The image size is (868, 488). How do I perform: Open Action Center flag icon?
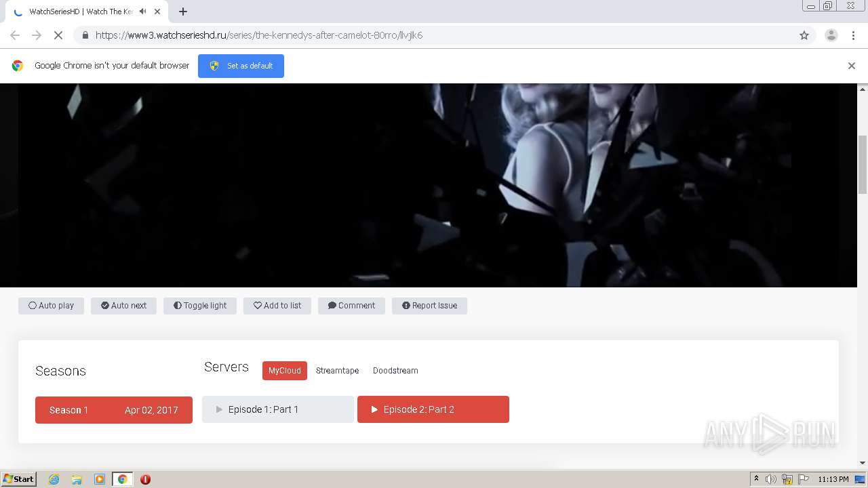(x=804, y=479)
